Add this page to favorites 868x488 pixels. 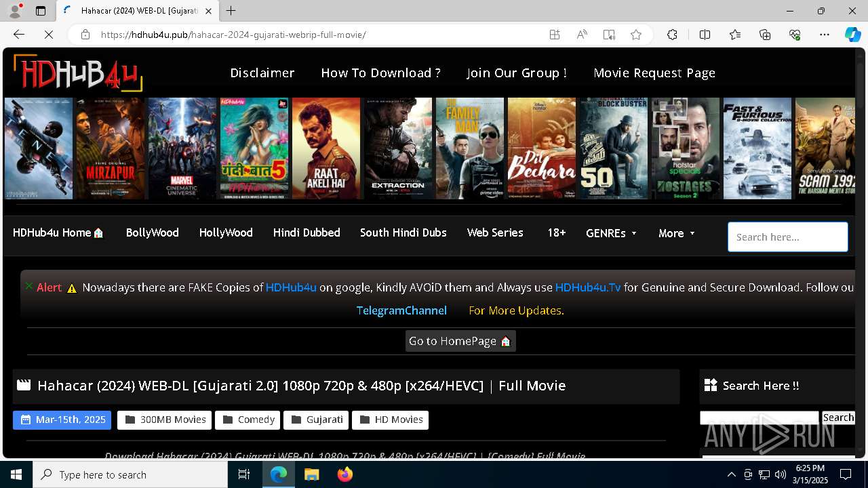(636, 35)
